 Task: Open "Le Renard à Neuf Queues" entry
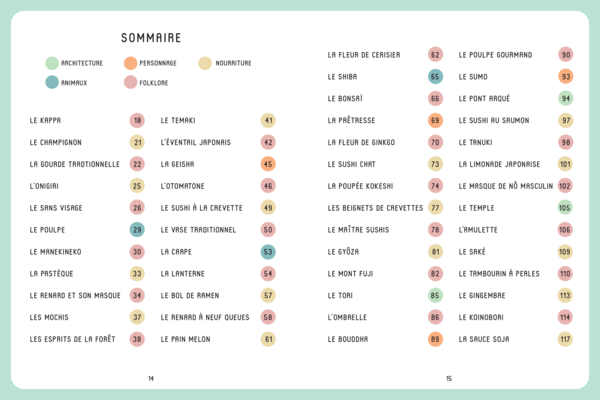pos(203,317)
